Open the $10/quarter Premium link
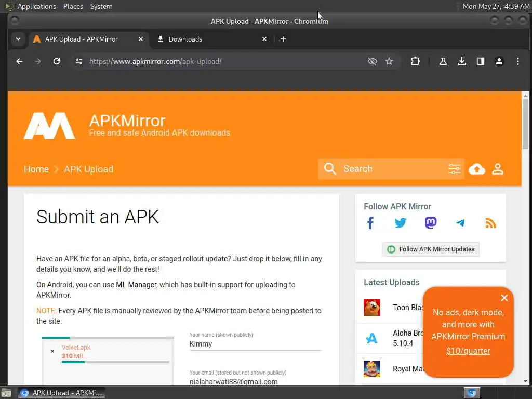The height and width of the screenshot is (399, 532). [468, 351]
